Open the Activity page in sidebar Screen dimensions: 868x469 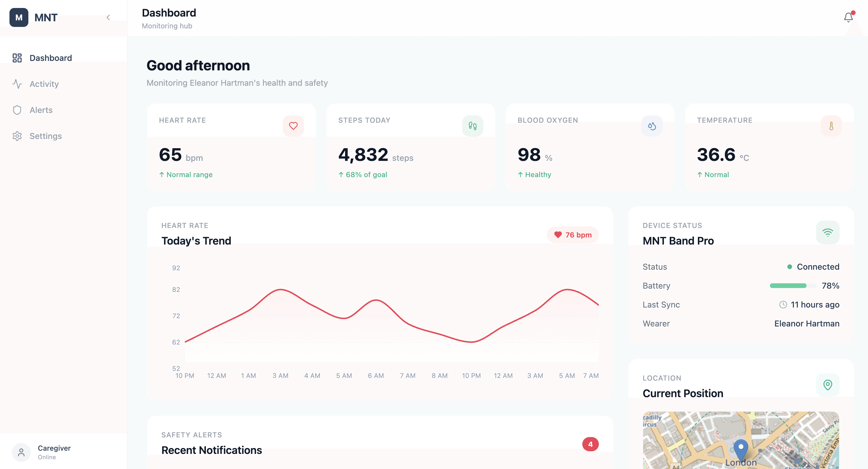click(44, 84)
